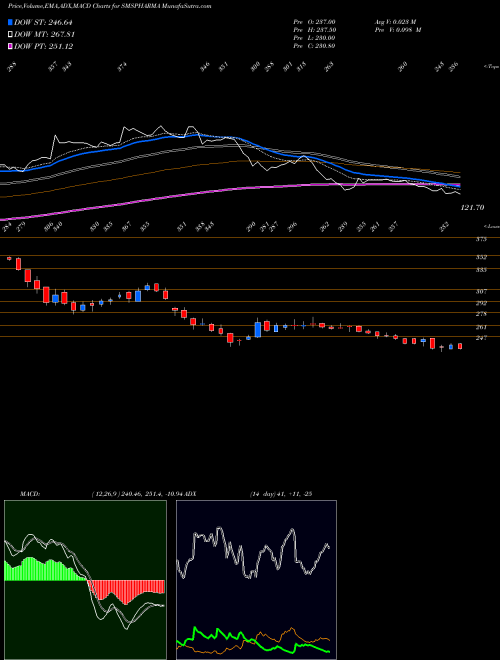Click the '247' price level label
This screenshot has height=660, width=500.
click(x=481, y=338)
